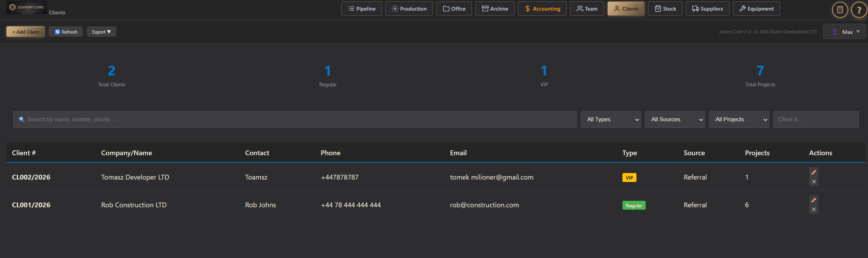Select client number CL002/2026
Image resolution: width=868 pixels, height=258 pixels.
click(31, 177)
